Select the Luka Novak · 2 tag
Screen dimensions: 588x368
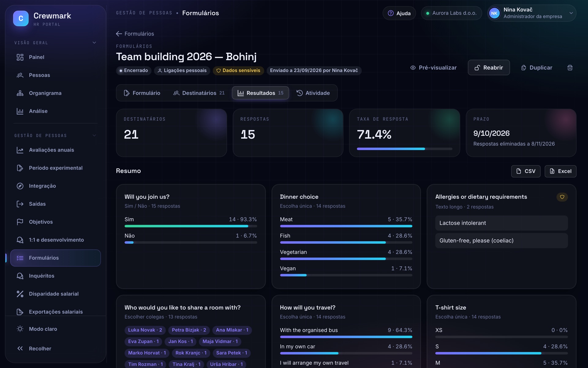point(145,330)
